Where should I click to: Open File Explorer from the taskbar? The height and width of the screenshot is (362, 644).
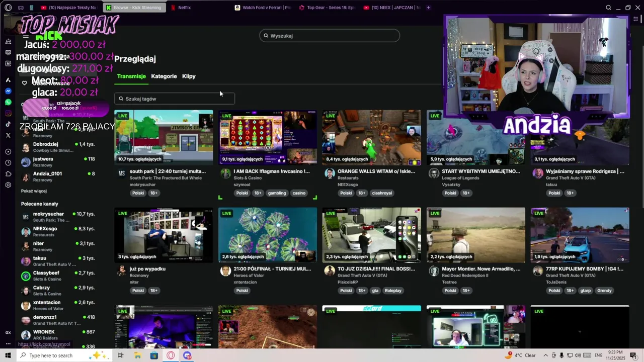point(137,355)
